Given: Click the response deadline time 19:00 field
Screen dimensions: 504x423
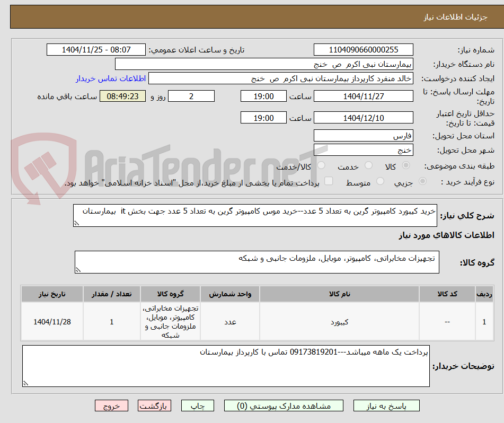Looking at the screenshot, I should coord(263,96).
